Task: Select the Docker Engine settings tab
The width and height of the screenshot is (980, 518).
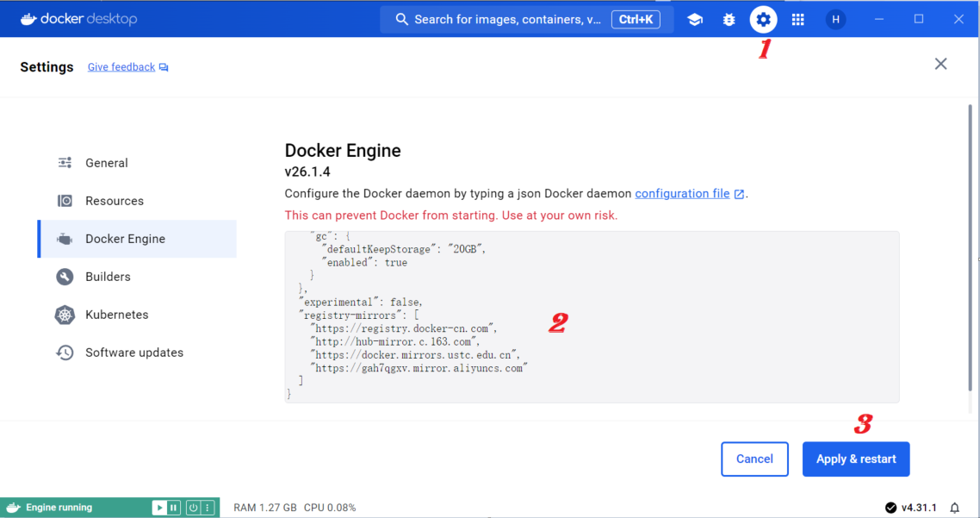Action: tap(137, 239)
